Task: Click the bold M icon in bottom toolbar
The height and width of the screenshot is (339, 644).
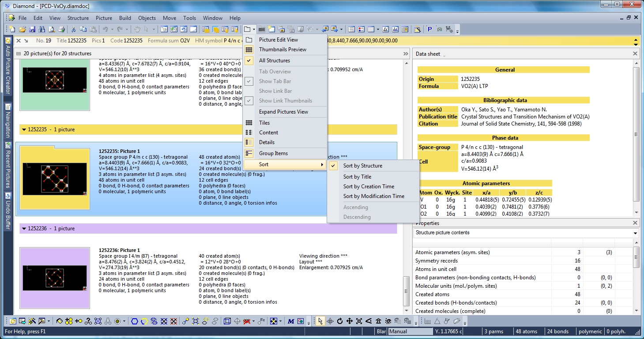Action: [x=291, y=321]
